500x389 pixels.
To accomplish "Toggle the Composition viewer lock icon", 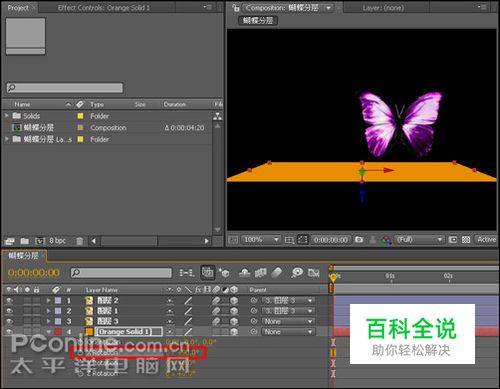I will coord(236,8).
